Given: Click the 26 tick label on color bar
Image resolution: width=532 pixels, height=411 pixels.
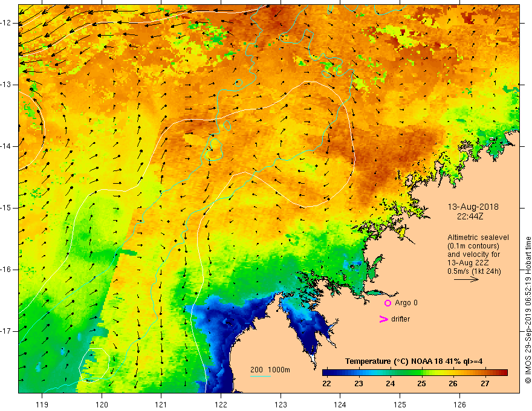Looking at the screenshot, I should pos(453,384).
